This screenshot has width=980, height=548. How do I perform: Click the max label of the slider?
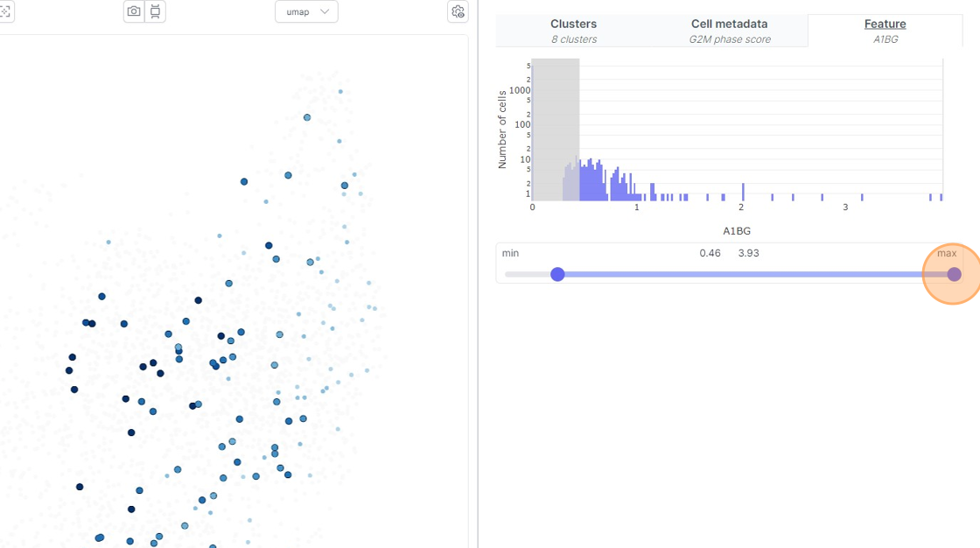(x=947, y=253)
